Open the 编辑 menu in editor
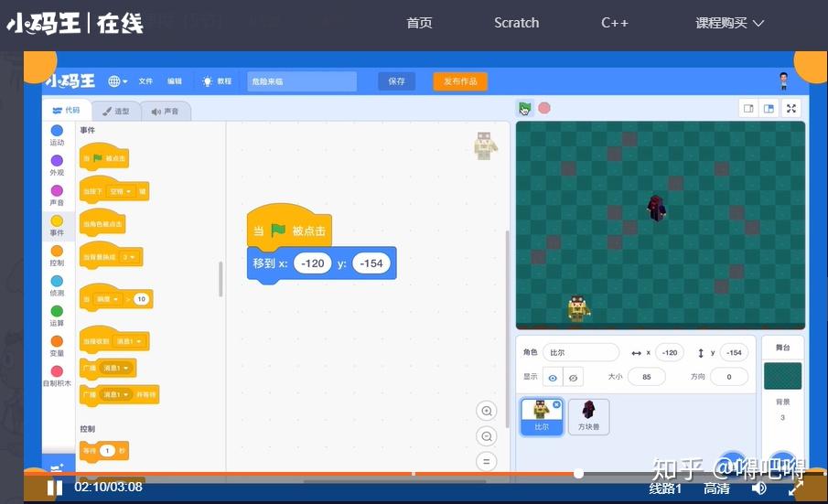Image resolution: width=828 pixels, height=504 pixels. [175, 81]
